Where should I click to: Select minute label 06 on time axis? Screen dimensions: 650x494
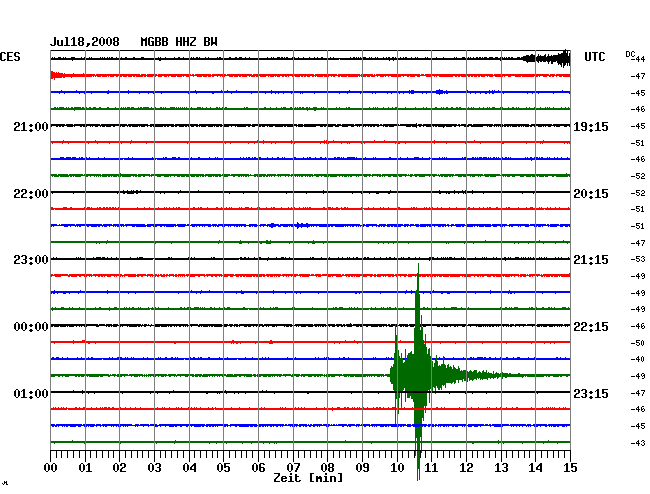point(258,467)
